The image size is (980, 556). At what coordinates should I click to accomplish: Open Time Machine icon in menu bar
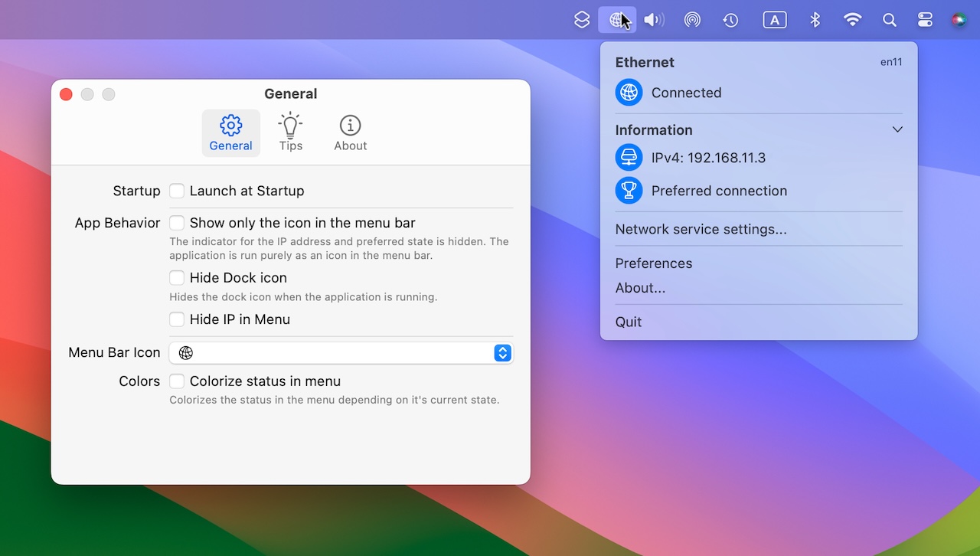pyautogui.click(x=730, y=20)
